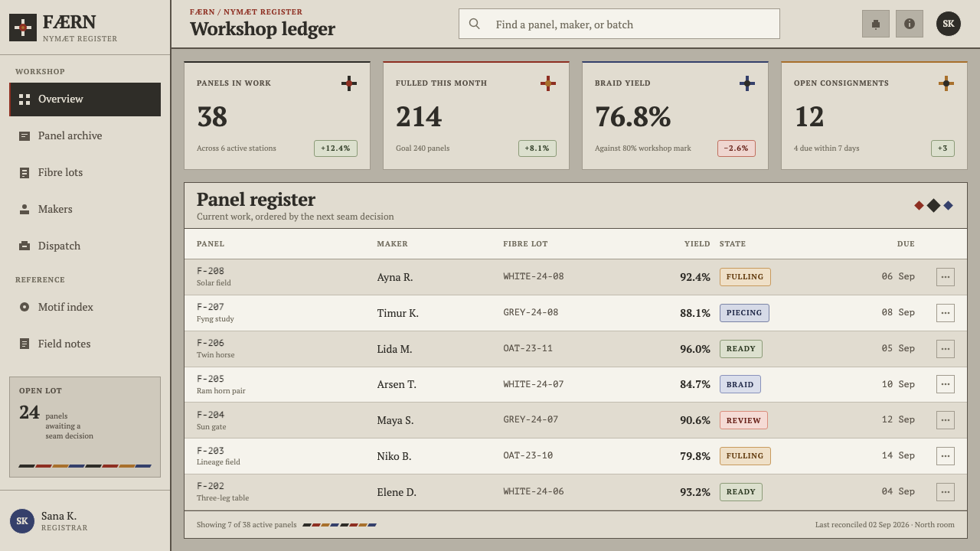
Task: Click the FÆRN logo icon
Action: 23,28
